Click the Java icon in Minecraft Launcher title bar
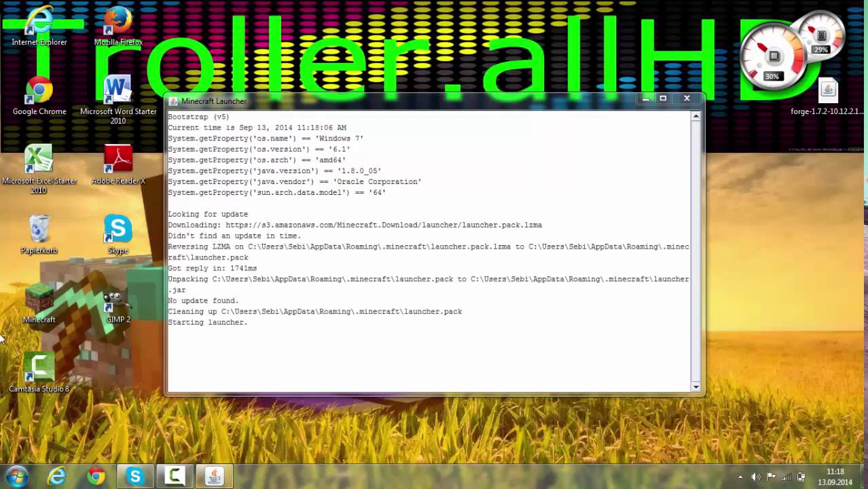The width and height of the screenshot is (868, 489). pyautogui.click(x=173, y=101)
